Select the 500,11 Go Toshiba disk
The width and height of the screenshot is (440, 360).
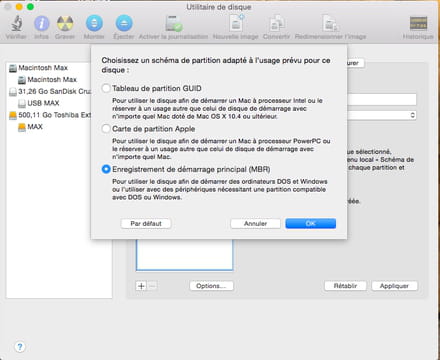pos(50,115)
